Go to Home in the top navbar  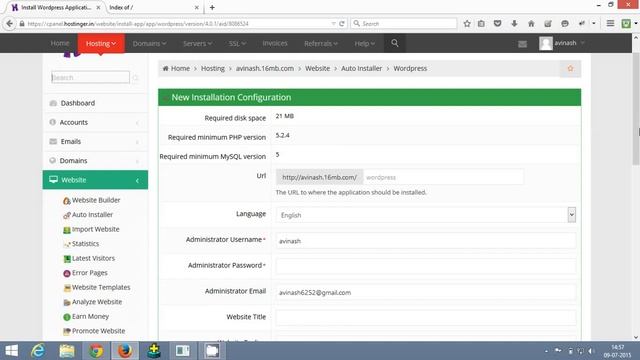click(x=60, y=43)
